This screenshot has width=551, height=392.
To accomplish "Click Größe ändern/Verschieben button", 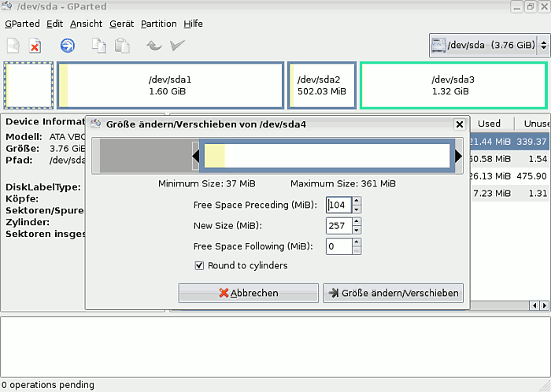I will click(394, 293).
